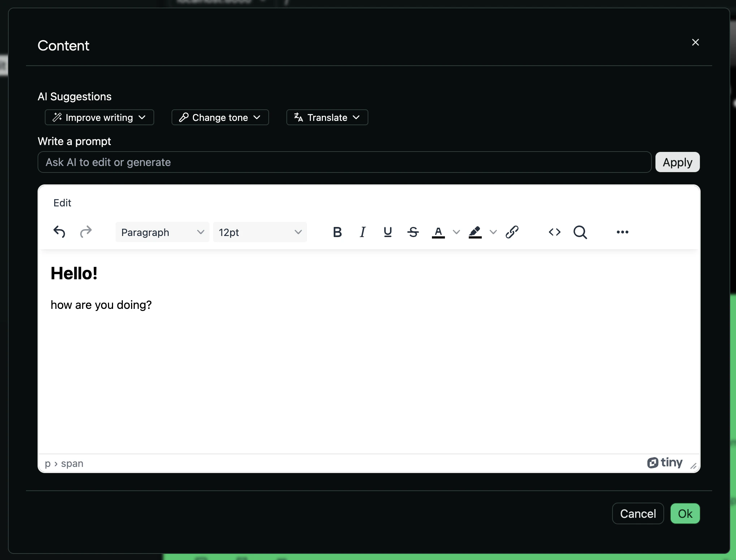Reveal more toolbar options
Screen dimensions: 736x560
tap(623, 232)
